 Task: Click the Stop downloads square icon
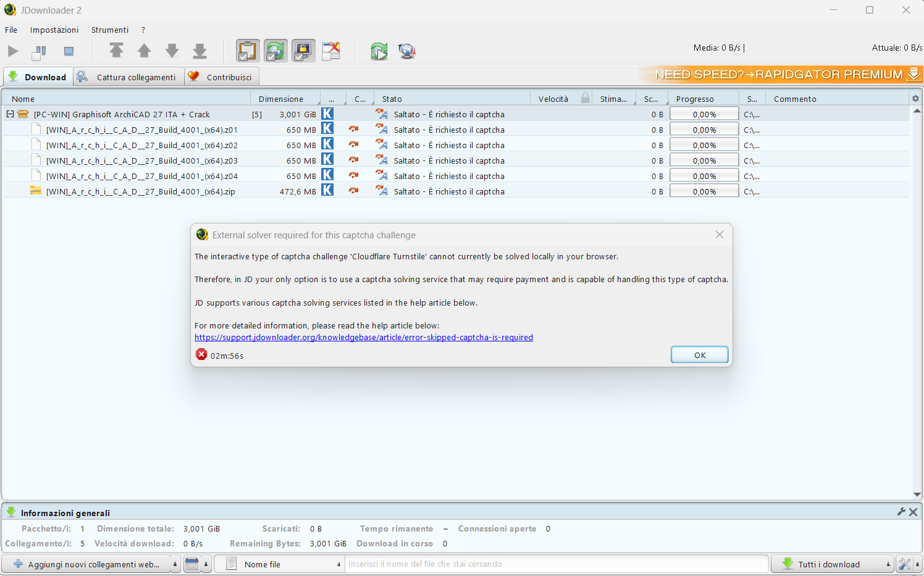69,51
